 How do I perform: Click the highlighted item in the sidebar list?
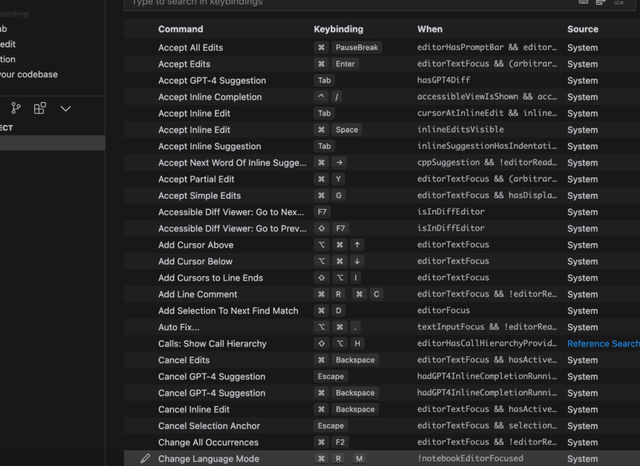(52, 144)
